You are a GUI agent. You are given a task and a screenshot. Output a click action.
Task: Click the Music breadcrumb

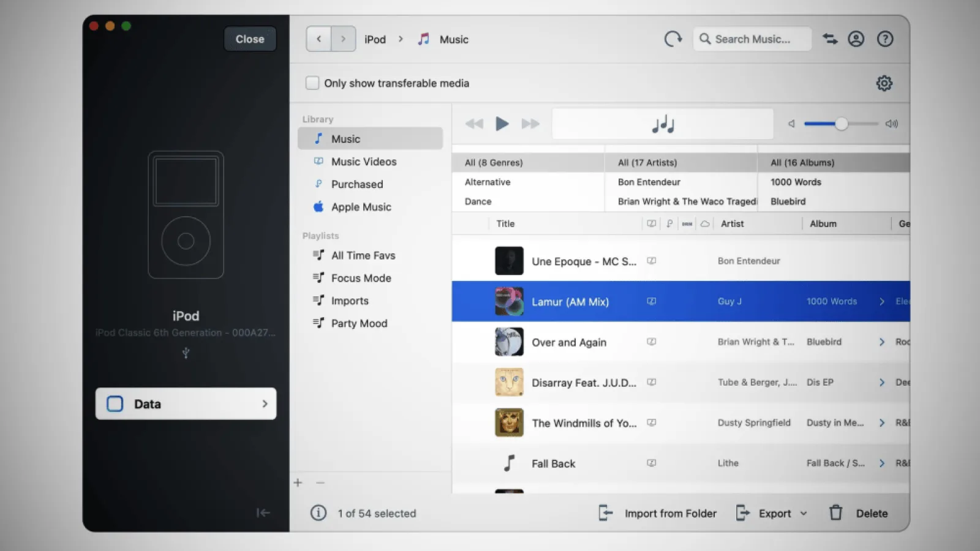[x=454, y=39]
